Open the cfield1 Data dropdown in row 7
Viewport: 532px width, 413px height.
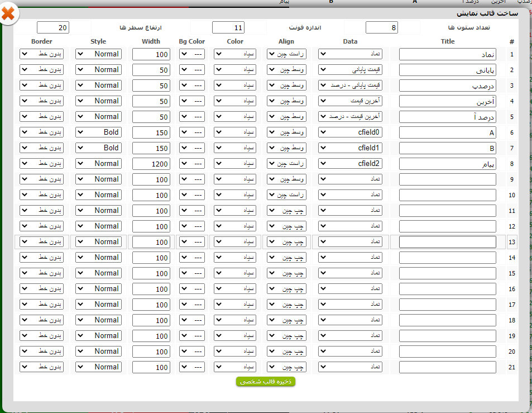click(x=351, y=148)
